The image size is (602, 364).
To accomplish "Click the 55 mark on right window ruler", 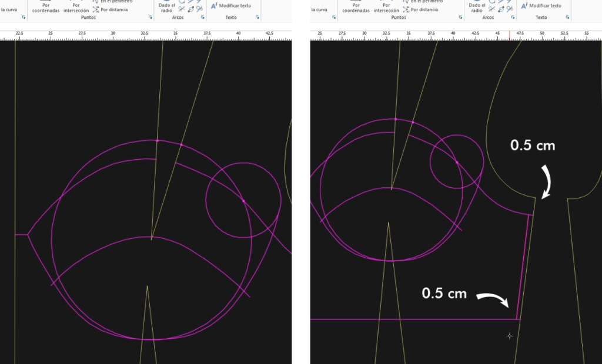I will coord(587,33).
